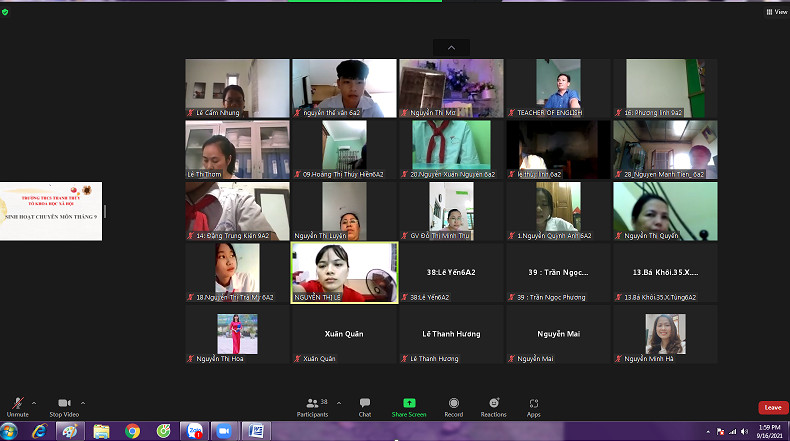Screen dimensions: 790x441
Task: Open the Apps panel
Action: point(534,404)
